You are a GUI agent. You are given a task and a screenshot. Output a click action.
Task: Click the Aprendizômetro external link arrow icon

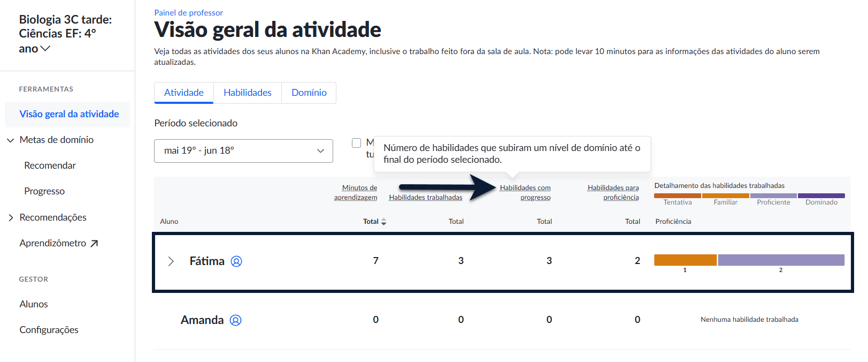point(94,244)
